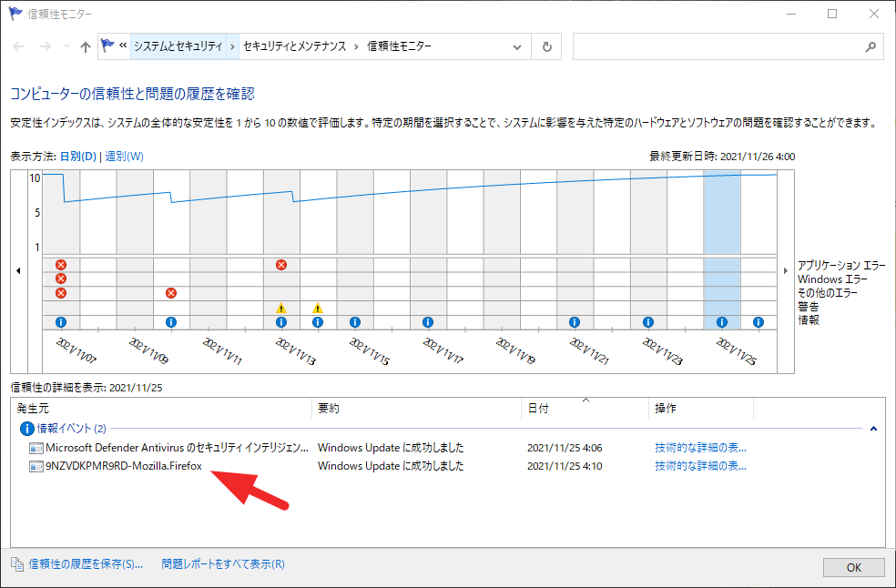
Task: Click 2021/11/19 date label on chart axis
Action: pos(515,350)
